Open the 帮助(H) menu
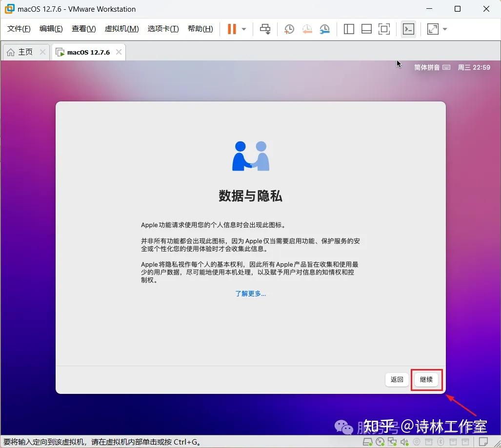Screen dimensions: 501x448 tap(200, 29)
